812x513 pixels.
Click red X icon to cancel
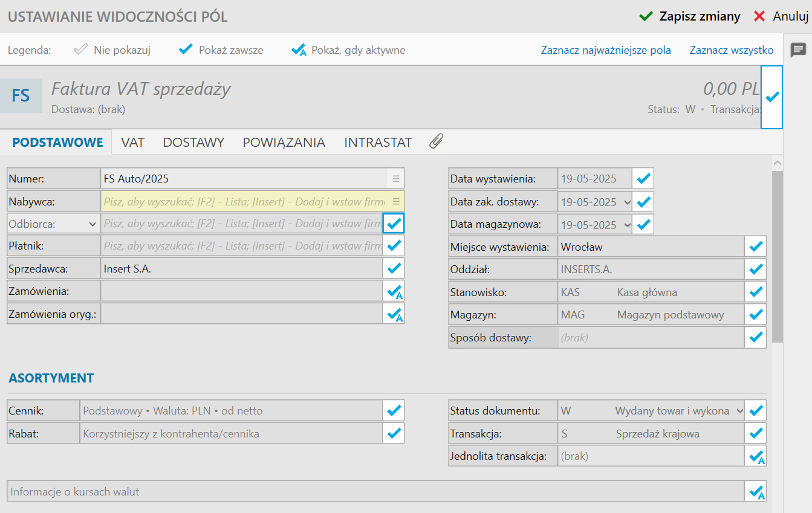(x=759, y=16)
